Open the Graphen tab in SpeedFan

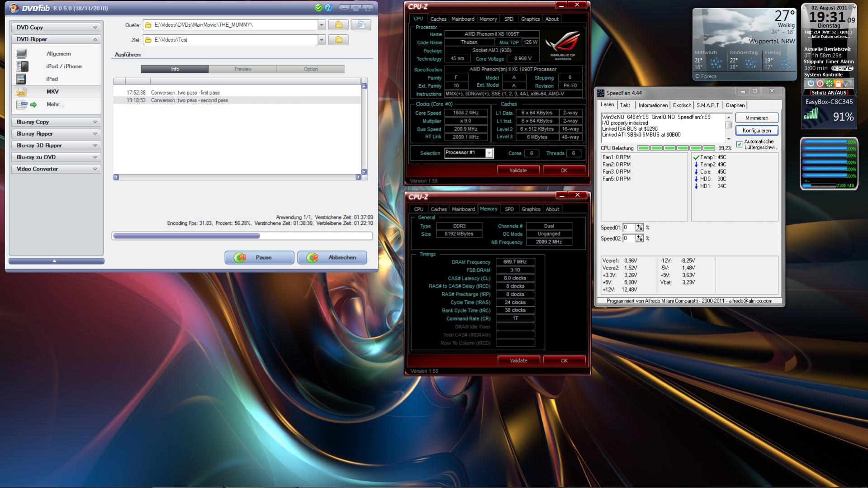[735, 105]
